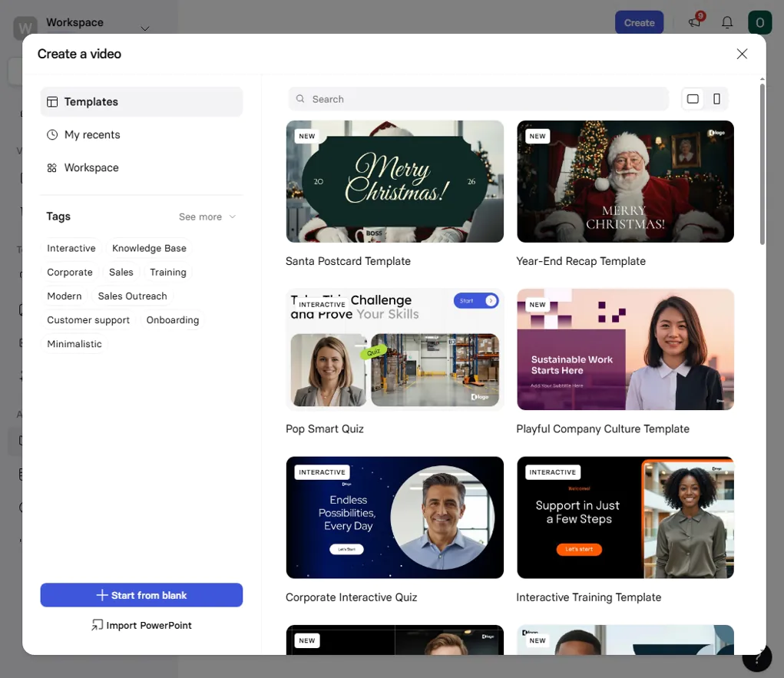The width and height of the screenshot is (784, 678).
Task: Select portrait orientation icon
Action: (716, 99)
